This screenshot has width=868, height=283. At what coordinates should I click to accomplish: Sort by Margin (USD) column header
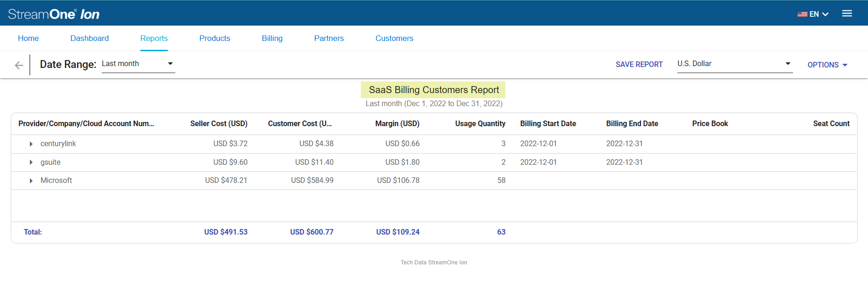(397, 123)
